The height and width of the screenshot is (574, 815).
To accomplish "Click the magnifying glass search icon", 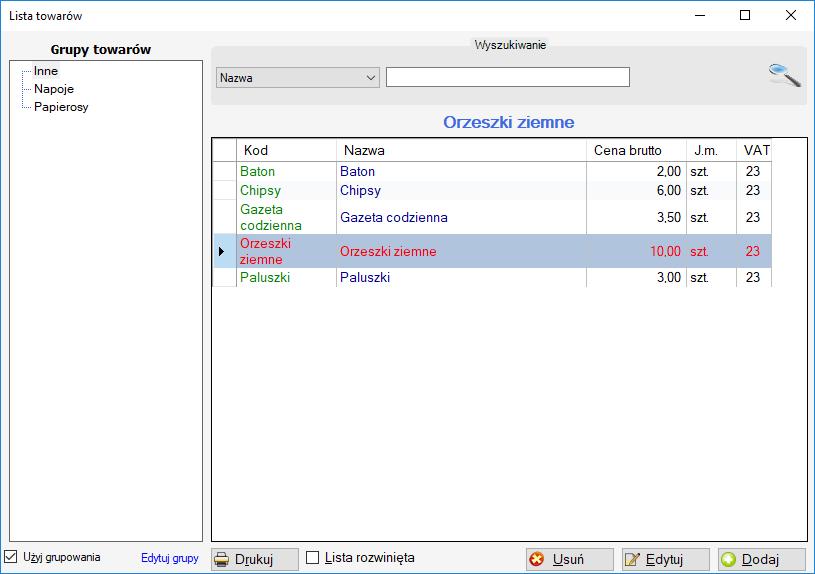I will (785, 76).
